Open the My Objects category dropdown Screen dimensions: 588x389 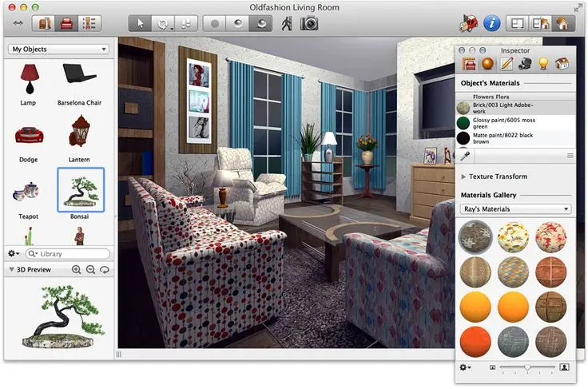click(x=58, y=50)
